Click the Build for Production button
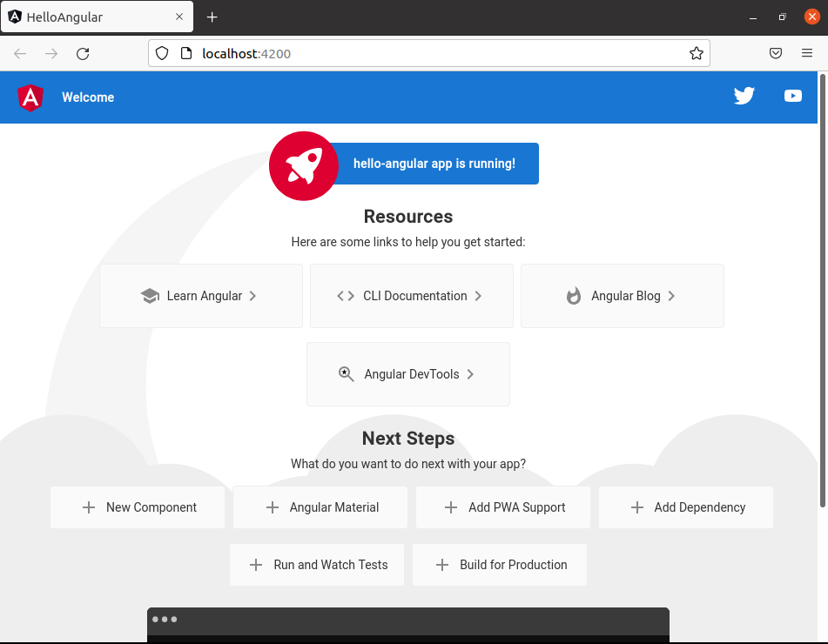 [x=499, y=564]
